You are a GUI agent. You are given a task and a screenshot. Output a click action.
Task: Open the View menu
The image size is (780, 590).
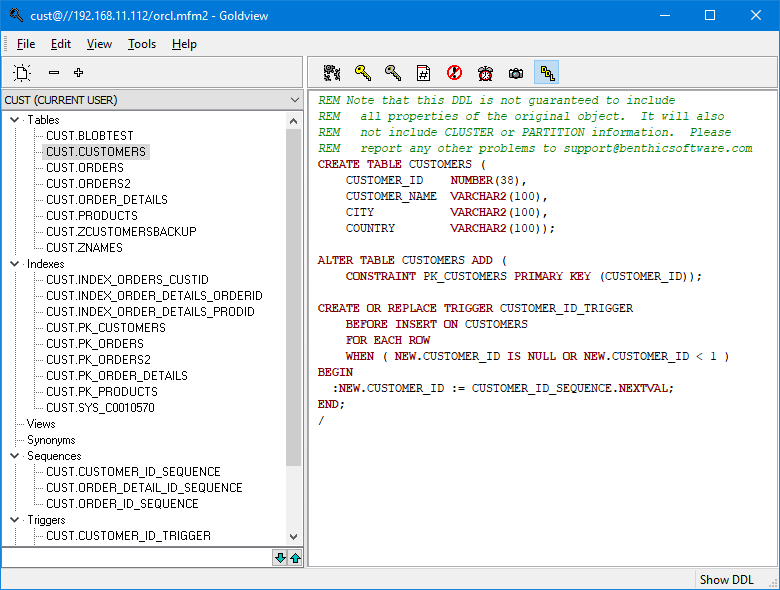tap(99, 44)
